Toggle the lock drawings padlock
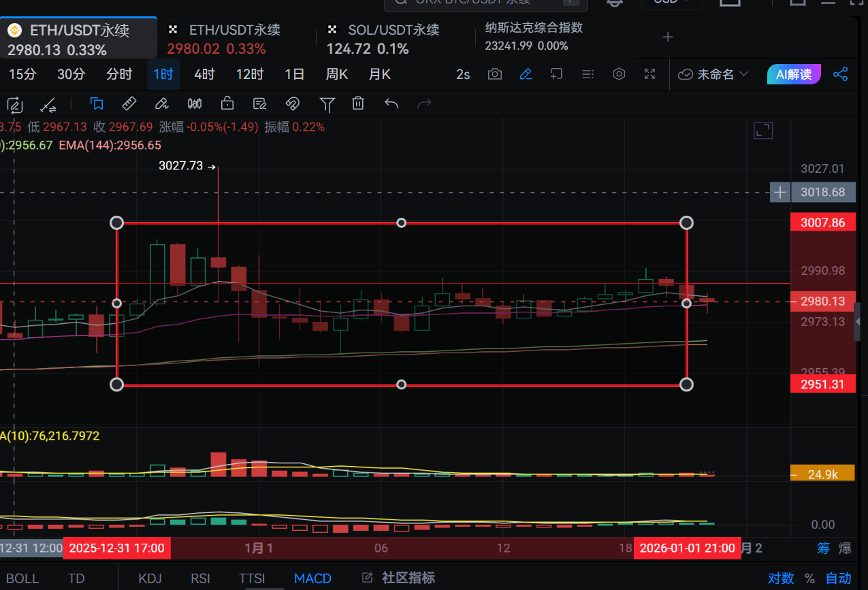The width and height of the screenshot is (868, 590). click(x=227, y=104)
